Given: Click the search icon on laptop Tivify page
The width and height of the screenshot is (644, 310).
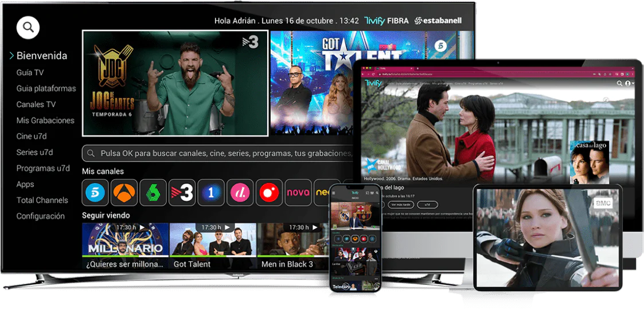Looking at the screenshot, I should pos(619,84).
